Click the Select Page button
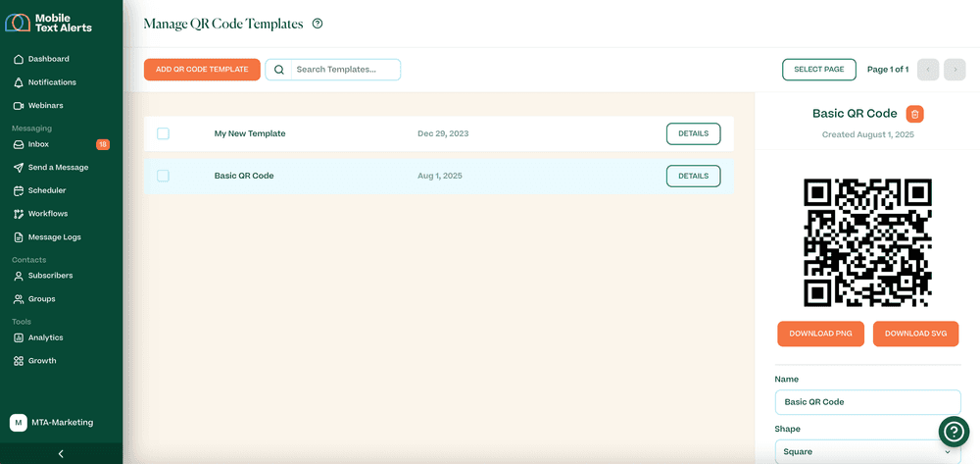 [x=818, y=70]
